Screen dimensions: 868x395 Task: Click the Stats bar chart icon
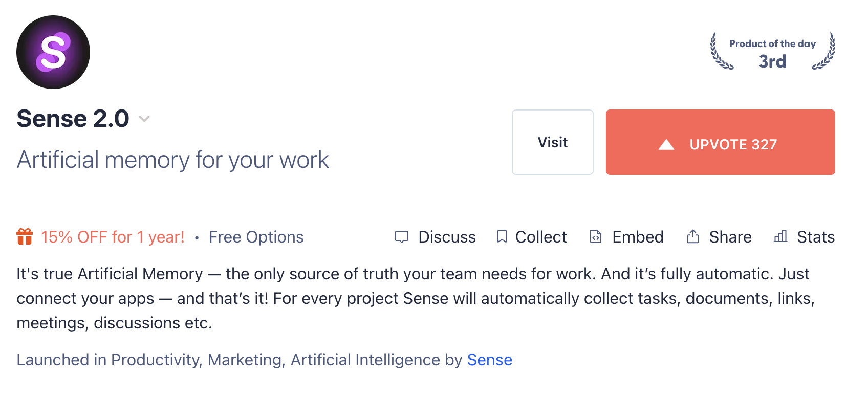point(780,236)
